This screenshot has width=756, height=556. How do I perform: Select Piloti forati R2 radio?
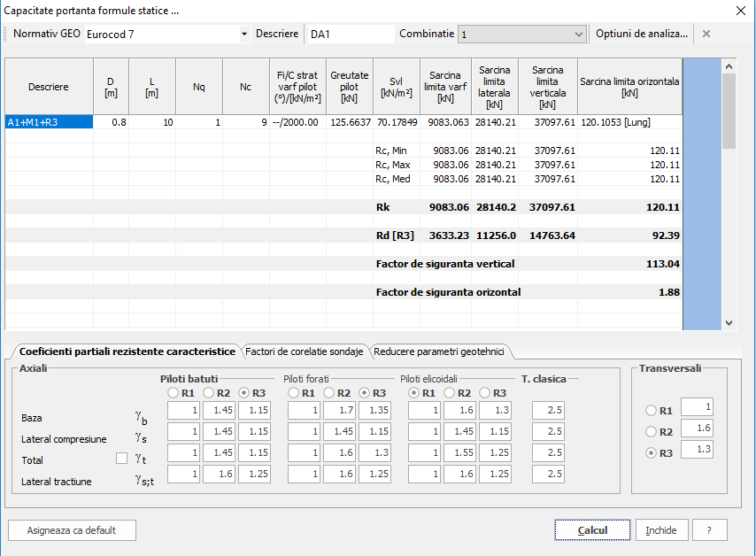[328, 393]
